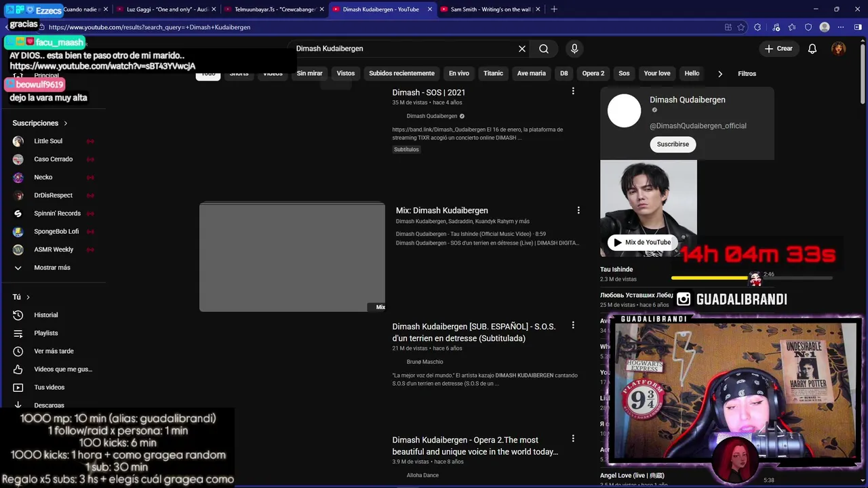Switch to Sam Smith Writing's on the wall tab
This screenshot has height=488, width=868.
click(x=490, y=9)
